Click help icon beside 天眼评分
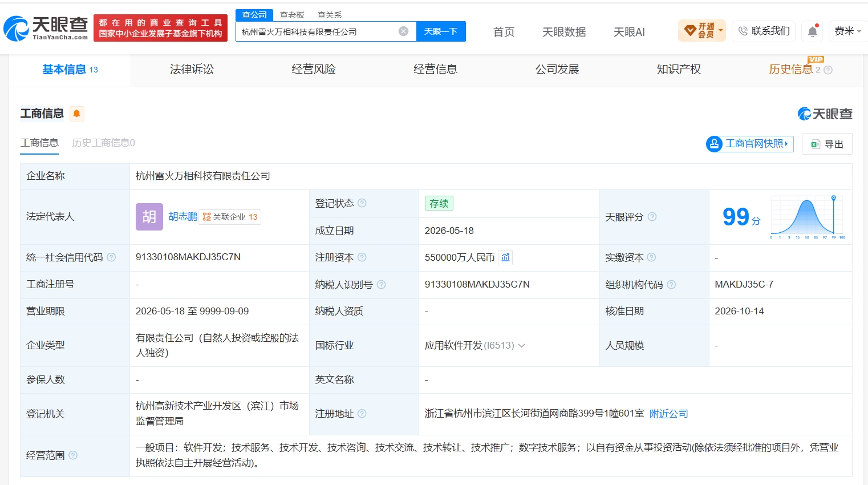 [x=652, y=217]
